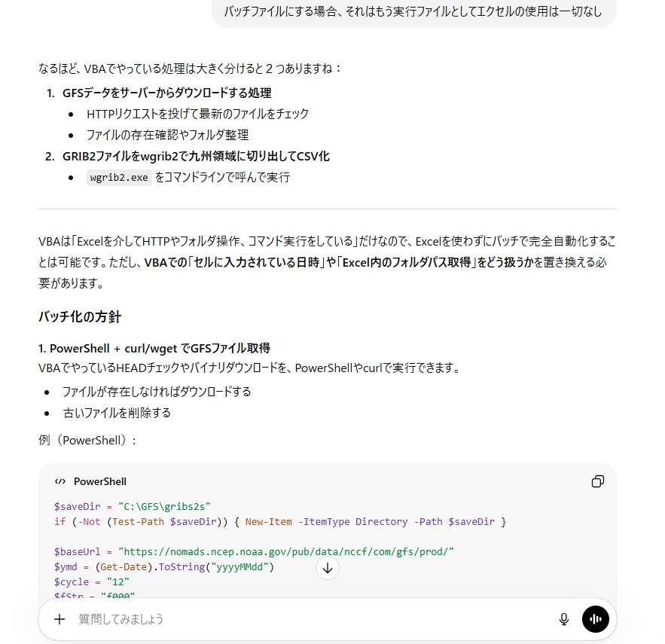Click the scroll-to-bottom arrow button
Image resolution: width=665 pixels, height=644 pixels.
328,568
